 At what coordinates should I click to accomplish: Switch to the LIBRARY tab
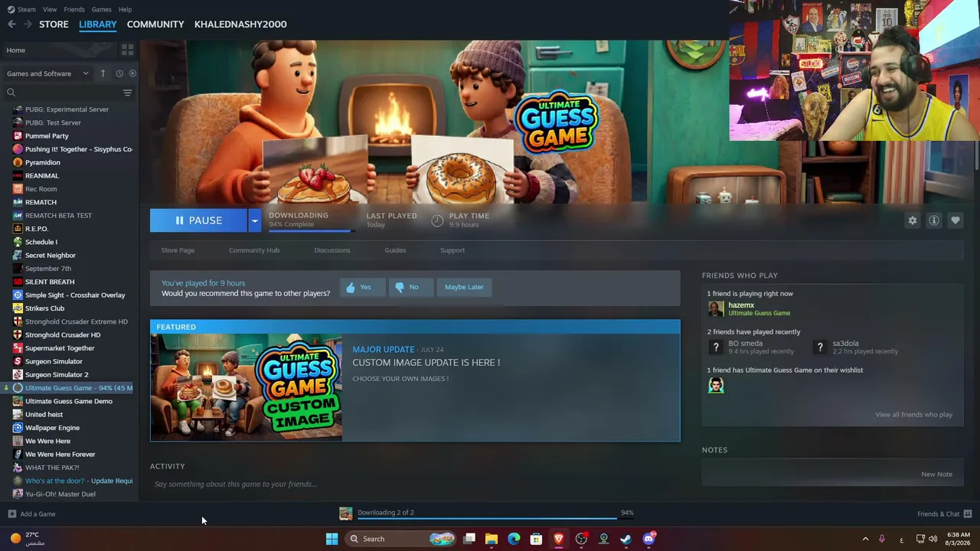point(98,24)
